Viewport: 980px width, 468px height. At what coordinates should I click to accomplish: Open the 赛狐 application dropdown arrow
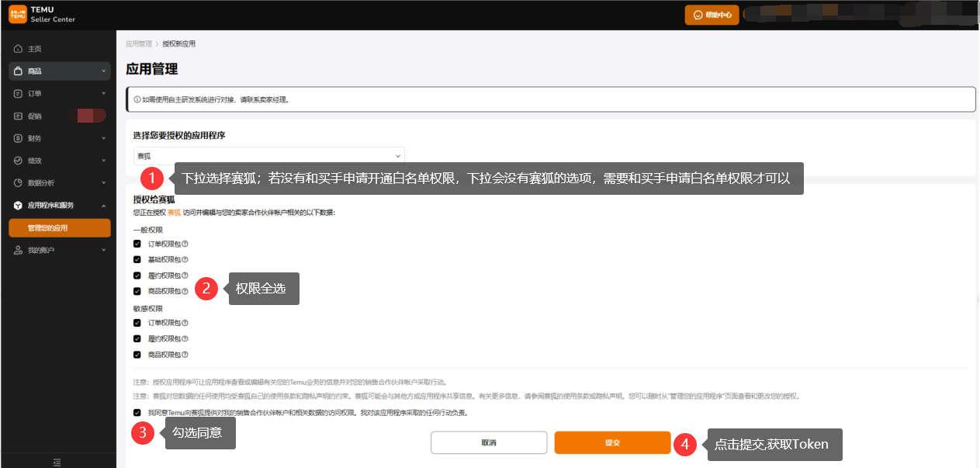click(x=398, y=156)
